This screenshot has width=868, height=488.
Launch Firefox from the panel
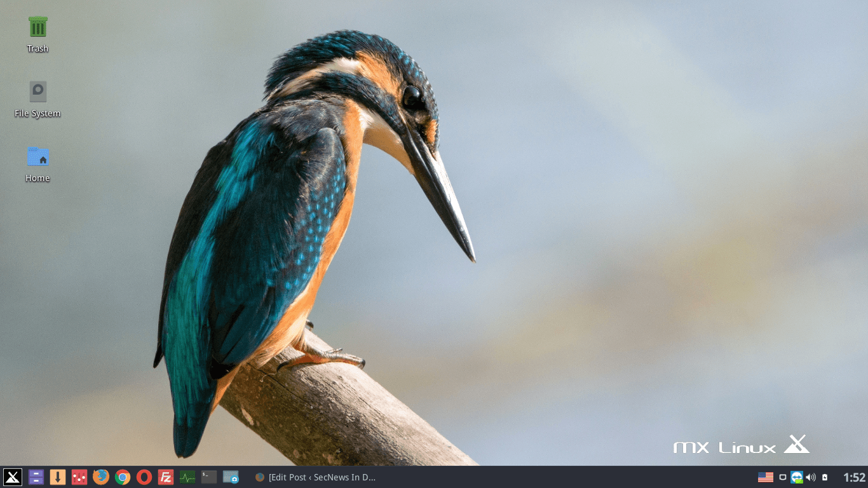(101, 477)
